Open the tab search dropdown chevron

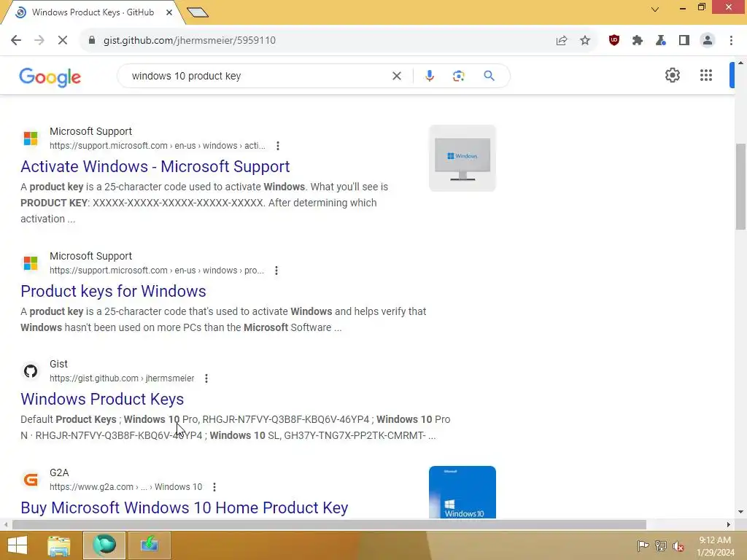[x=655, y=9]
